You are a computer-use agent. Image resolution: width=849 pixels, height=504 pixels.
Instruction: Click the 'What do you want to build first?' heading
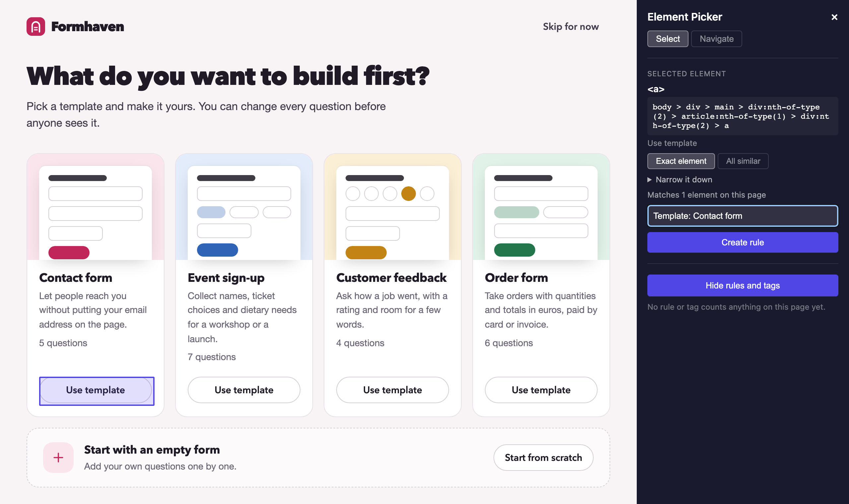[x=228, y=77]
